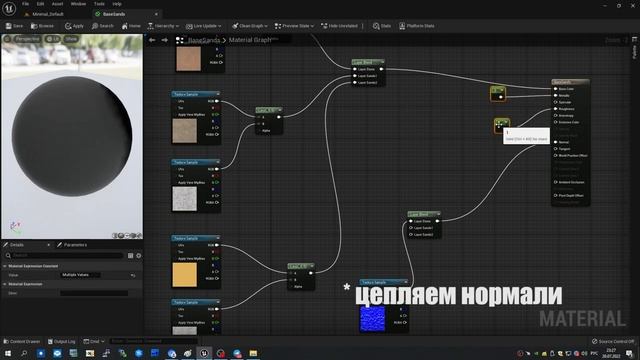
Task: Go back in graph navigation history
Action: [x=152, y=40]
